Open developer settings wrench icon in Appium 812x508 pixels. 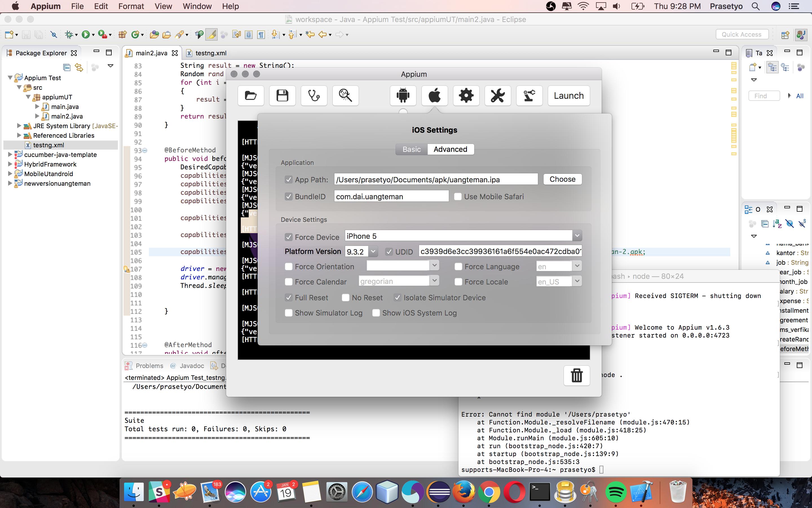click(498, 96)
